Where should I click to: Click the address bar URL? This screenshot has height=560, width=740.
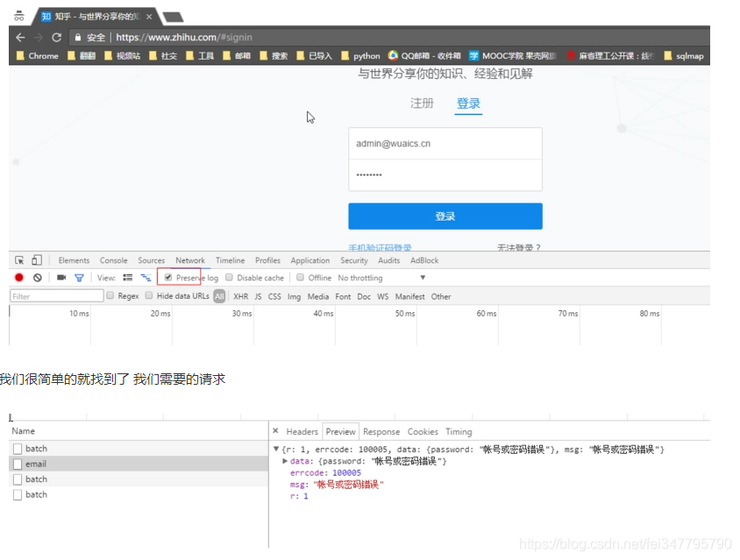[184, 38]
